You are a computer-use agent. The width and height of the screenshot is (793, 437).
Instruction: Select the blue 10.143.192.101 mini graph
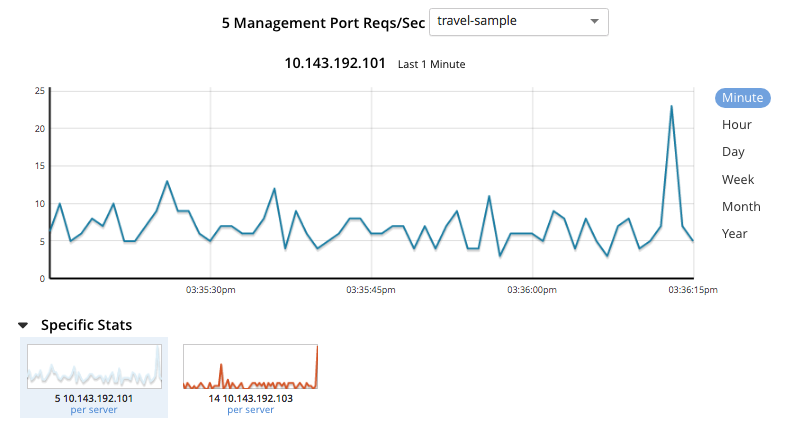[x=94, y=367]
